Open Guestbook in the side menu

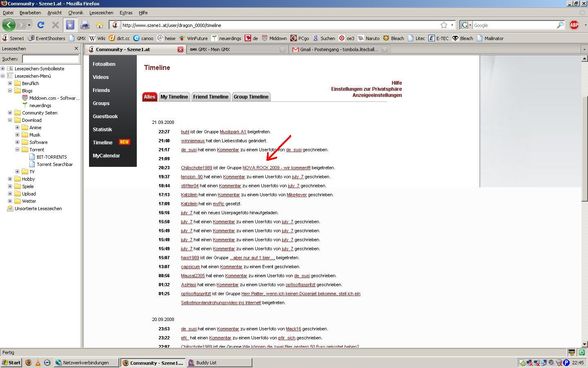(105, 116)
